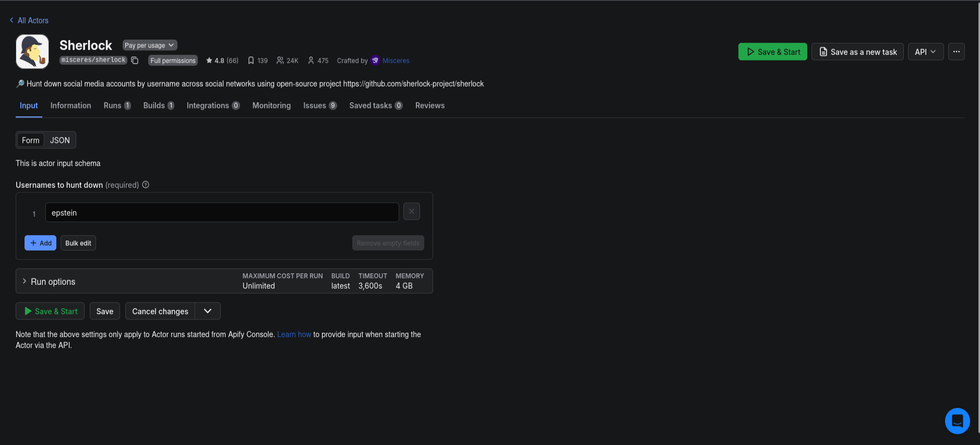Image resolution: width=980 pixels, height=445 pixels.
Task: Open the Pay per usage dropdown
Action: (x=150, y=45)
